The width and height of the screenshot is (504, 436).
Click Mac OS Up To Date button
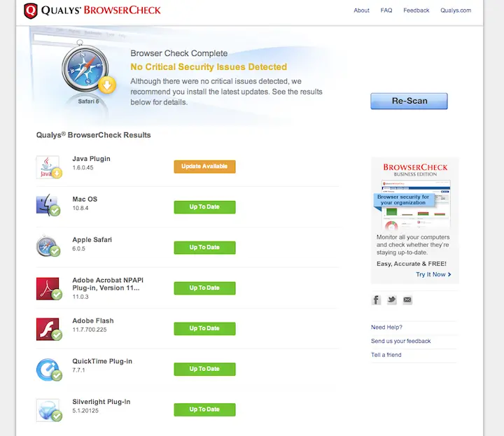point(204,207)
